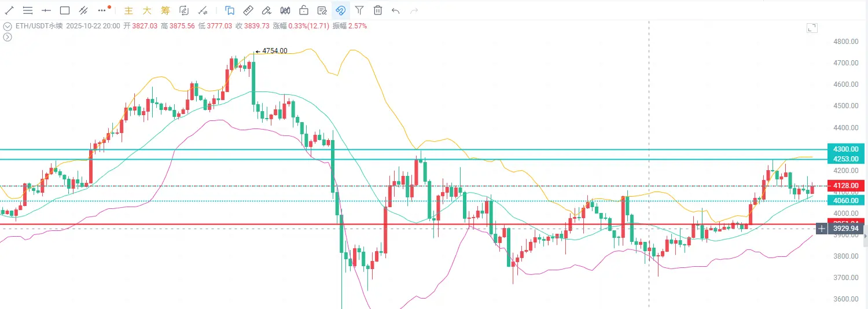The image size is (868, 309).
Task: Click the ETH/USDT永续 symbol label
Action: pyautogui.click(x=39, y=26)
